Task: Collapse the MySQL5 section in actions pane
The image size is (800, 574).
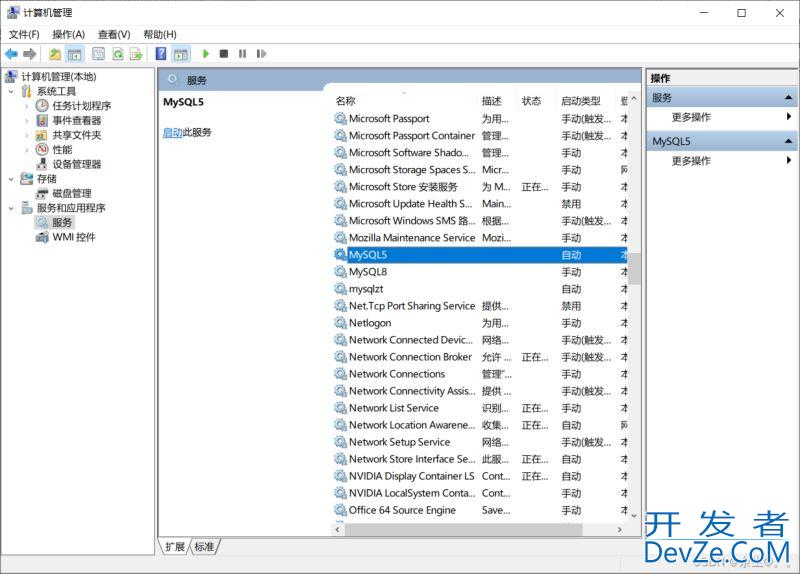Action: [788, 141]
